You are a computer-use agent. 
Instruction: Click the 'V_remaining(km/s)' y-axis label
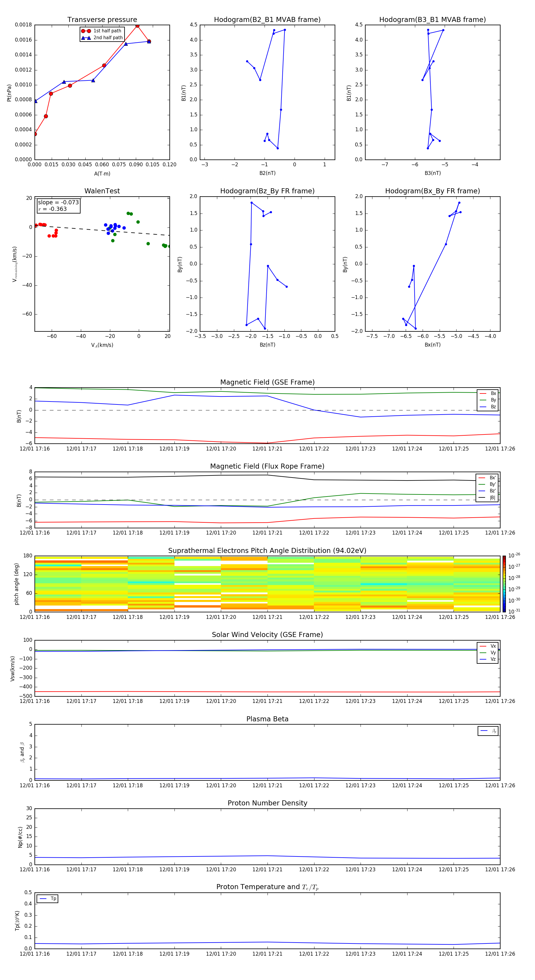click(15, 264)
